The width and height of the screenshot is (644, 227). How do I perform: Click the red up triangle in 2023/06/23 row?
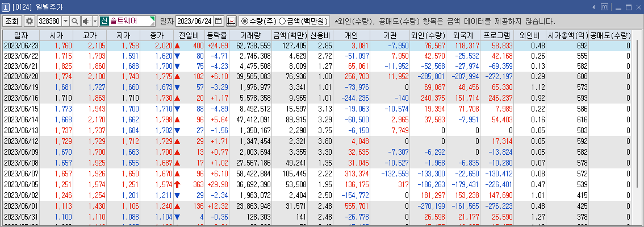[x=177, y=46]
